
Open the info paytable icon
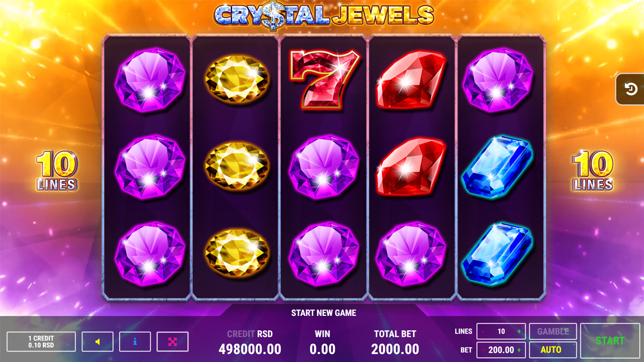tap(135, 342)
